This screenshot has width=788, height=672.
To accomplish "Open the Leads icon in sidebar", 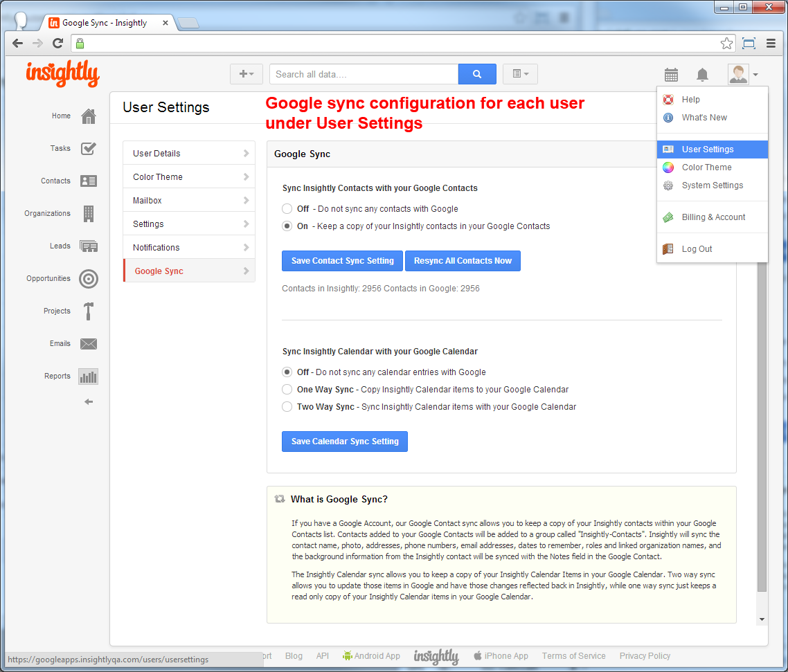I will [x=89, y=246].
